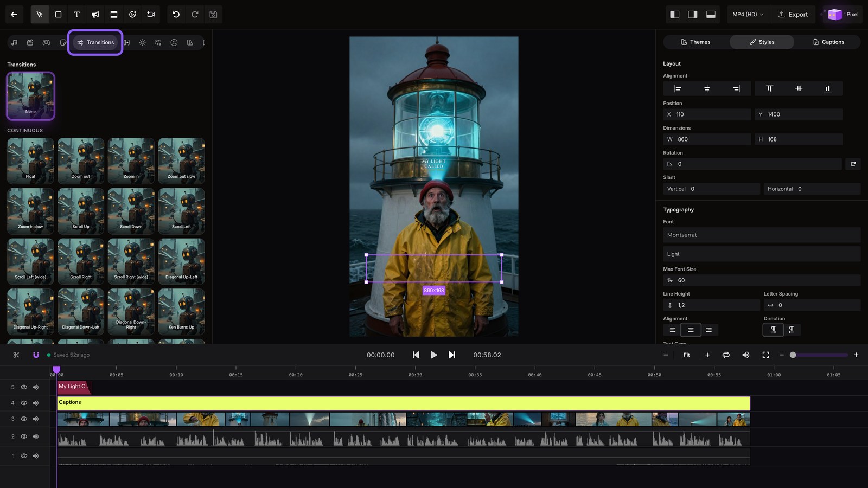The image size is (868, 488).
Task: Reset rotation with the circular arrow
Action: click(x=853, y=164)
